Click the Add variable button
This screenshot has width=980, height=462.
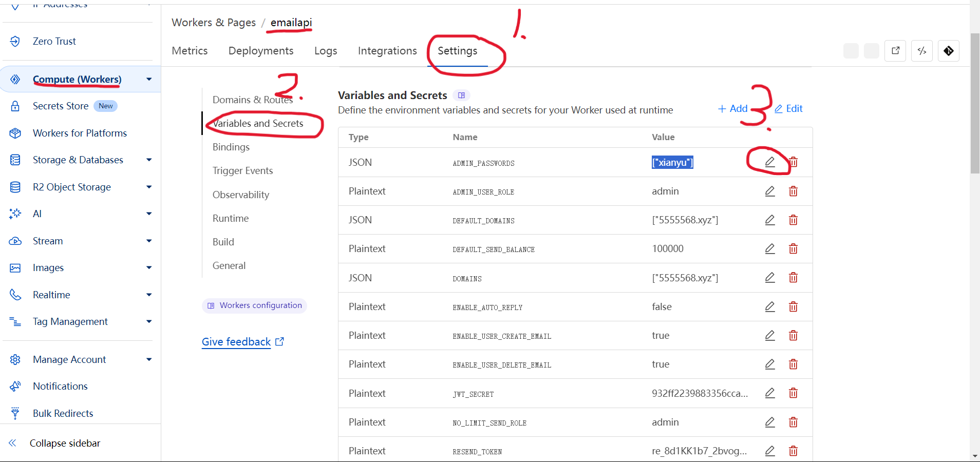point(733,109)
